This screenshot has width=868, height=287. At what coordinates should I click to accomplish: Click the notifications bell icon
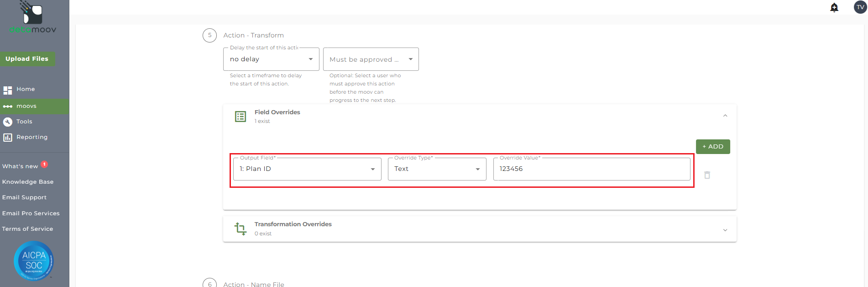(x=834, y=7)
